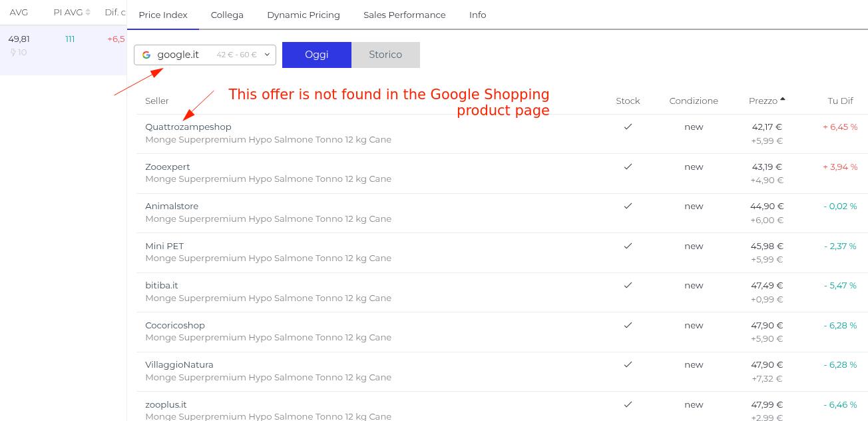Open the Collega tab

coord(227,15)
